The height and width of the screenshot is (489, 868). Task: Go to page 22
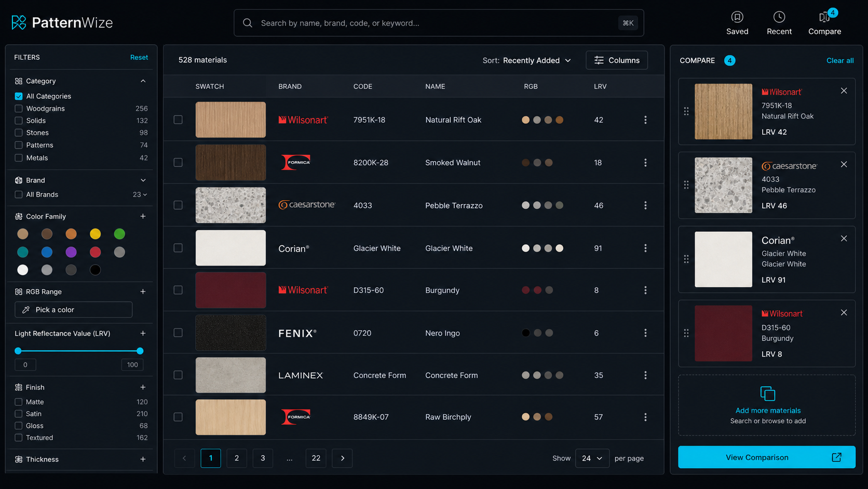click(x=316, y=458)
